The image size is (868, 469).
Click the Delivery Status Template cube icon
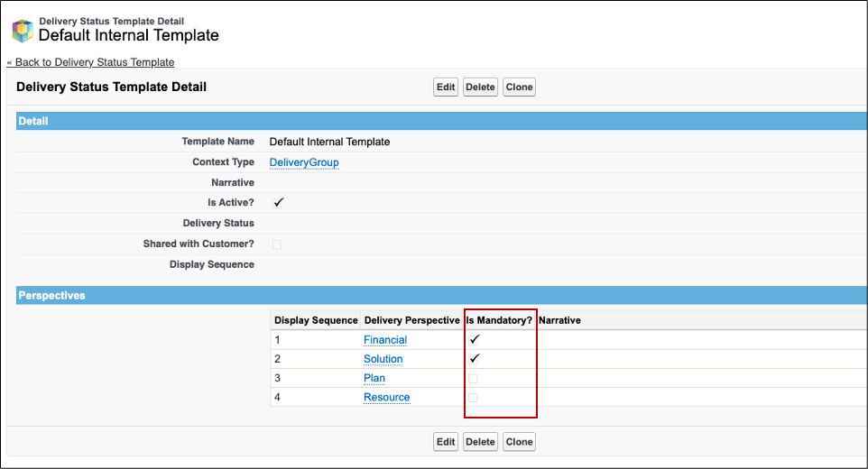23,31
